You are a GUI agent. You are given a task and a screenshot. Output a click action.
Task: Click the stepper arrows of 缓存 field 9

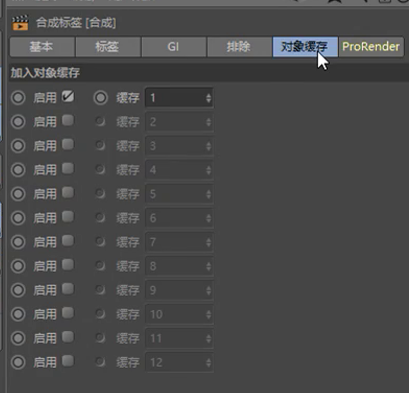click(208, 290)
